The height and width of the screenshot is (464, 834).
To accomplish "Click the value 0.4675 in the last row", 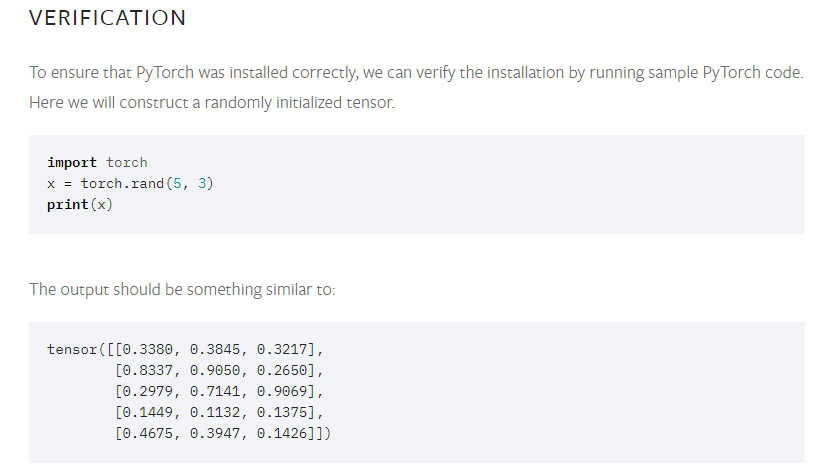I will tap(148, 433).
